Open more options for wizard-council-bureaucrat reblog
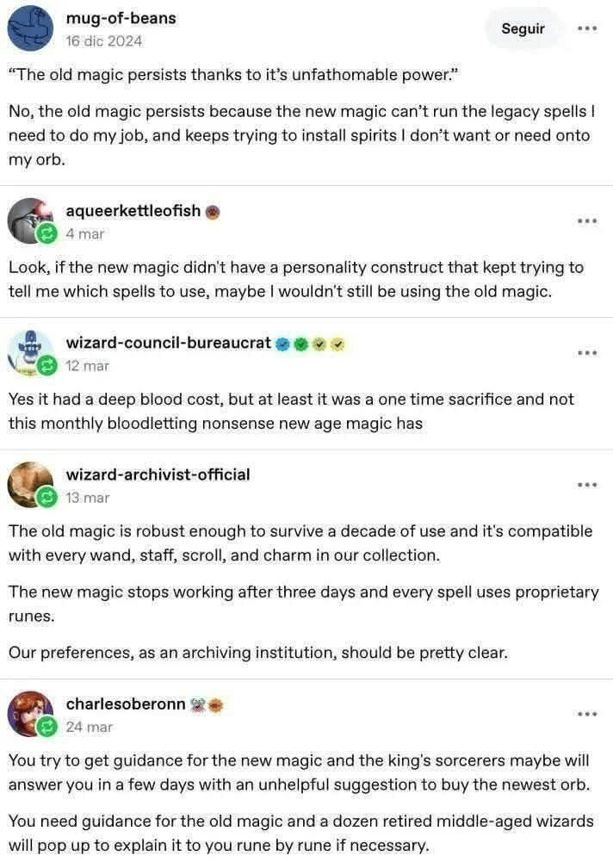This screenshot has width=613, height=868. click(587, 353)
